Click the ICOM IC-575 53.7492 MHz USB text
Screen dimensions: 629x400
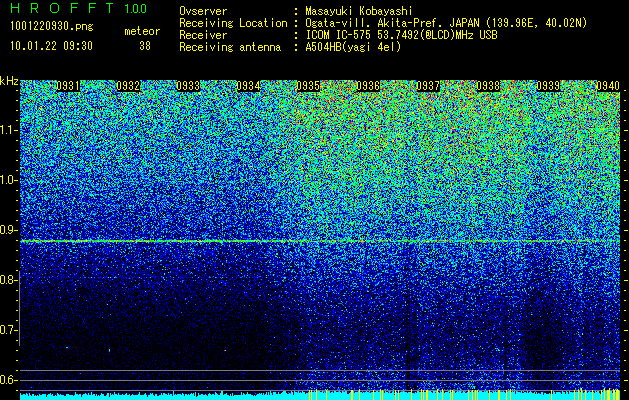[x=401, y=35]
